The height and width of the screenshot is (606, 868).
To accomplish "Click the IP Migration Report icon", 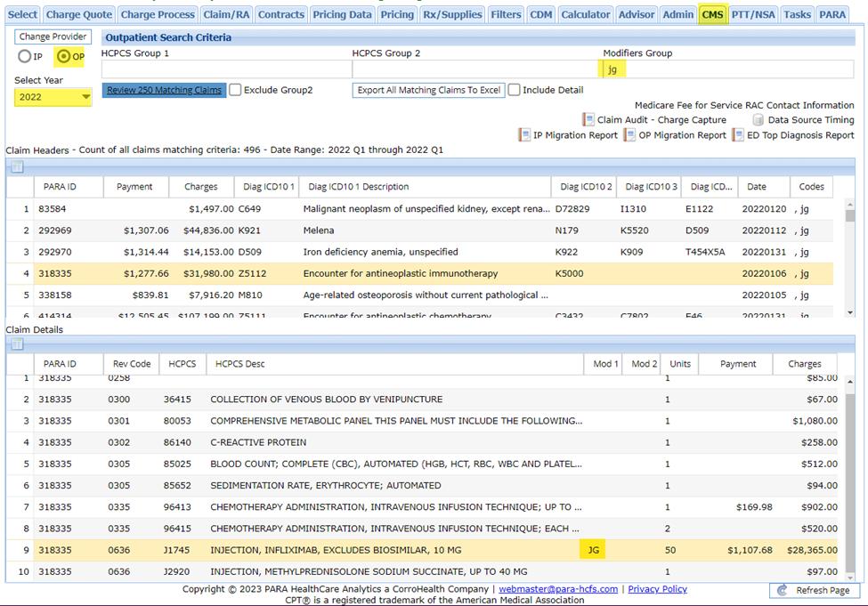I will (x=524, y=135).
